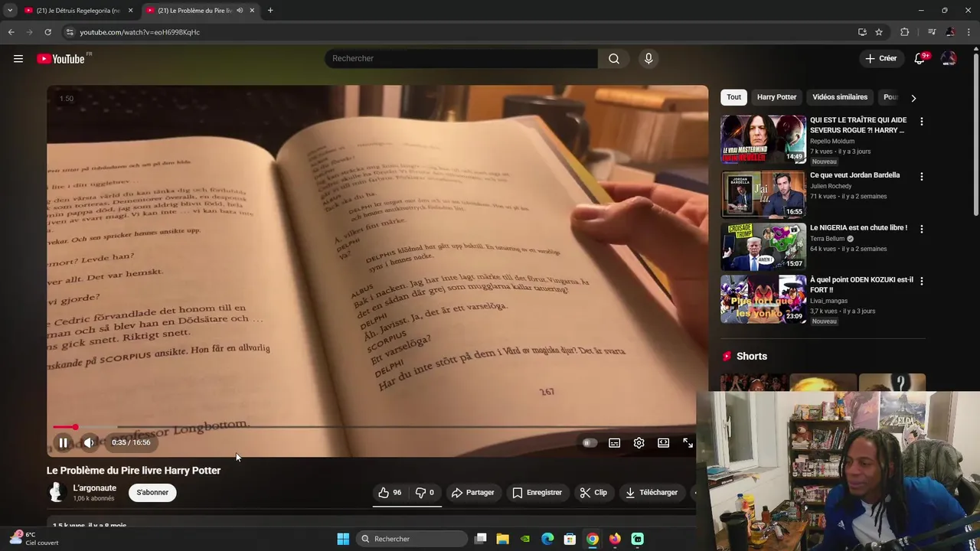Open the ODEN KOZUKI video thumbnail
Image resolution: width=980 pixels, height=551 pixels.
point(763,299)
